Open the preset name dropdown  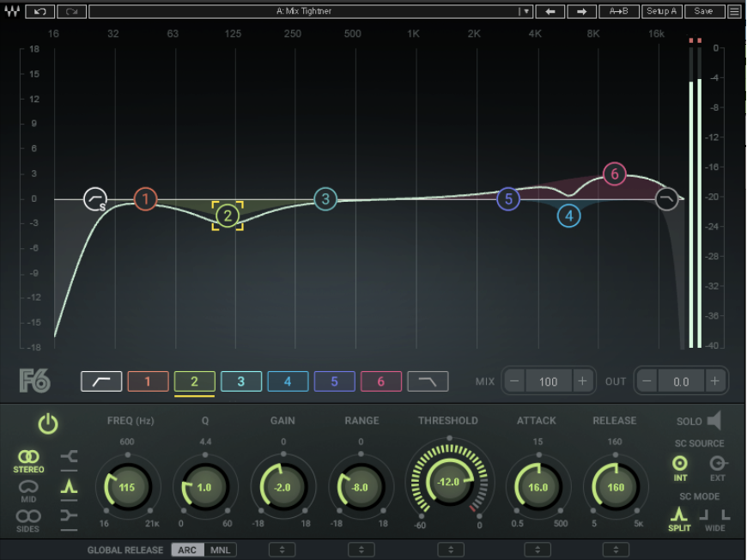click(x=525, y=11)
